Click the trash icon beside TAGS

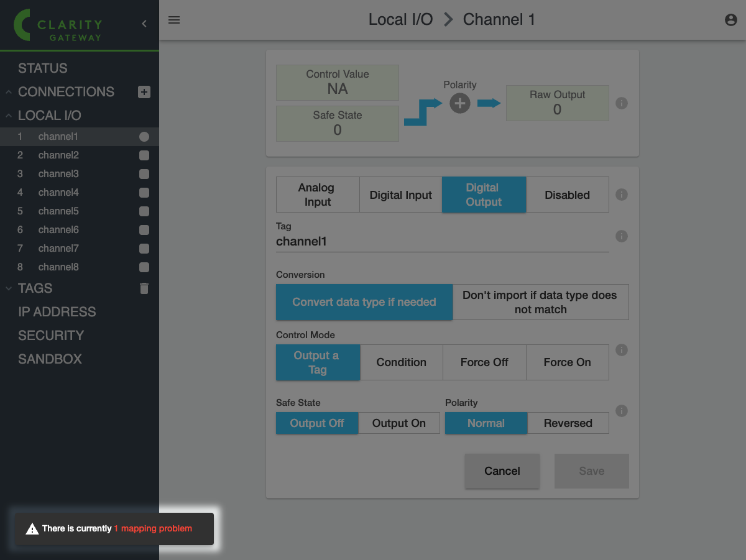tap(144, 288)
